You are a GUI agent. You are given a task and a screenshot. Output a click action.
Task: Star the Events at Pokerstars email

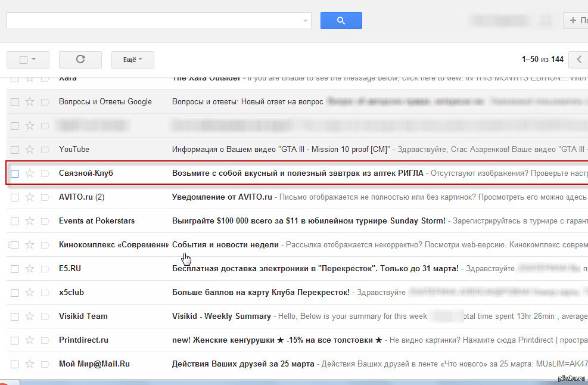[30, 221]
